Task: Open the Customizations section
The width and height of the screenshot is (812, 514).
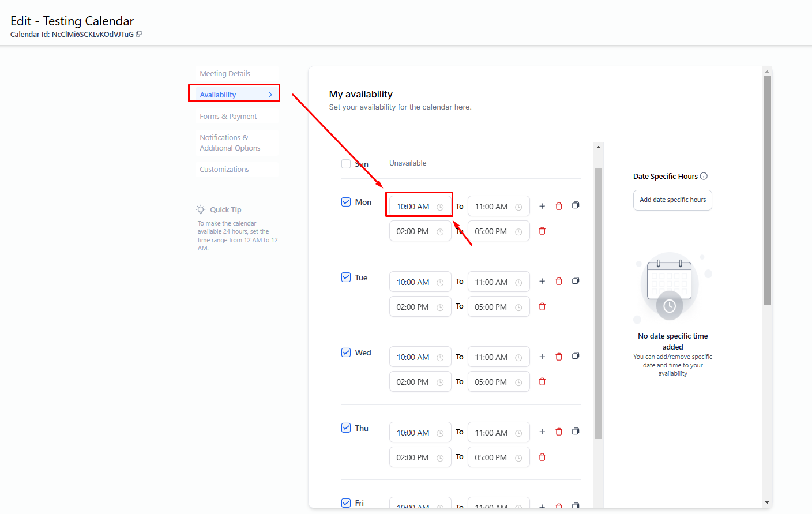Action: (224, 170)
